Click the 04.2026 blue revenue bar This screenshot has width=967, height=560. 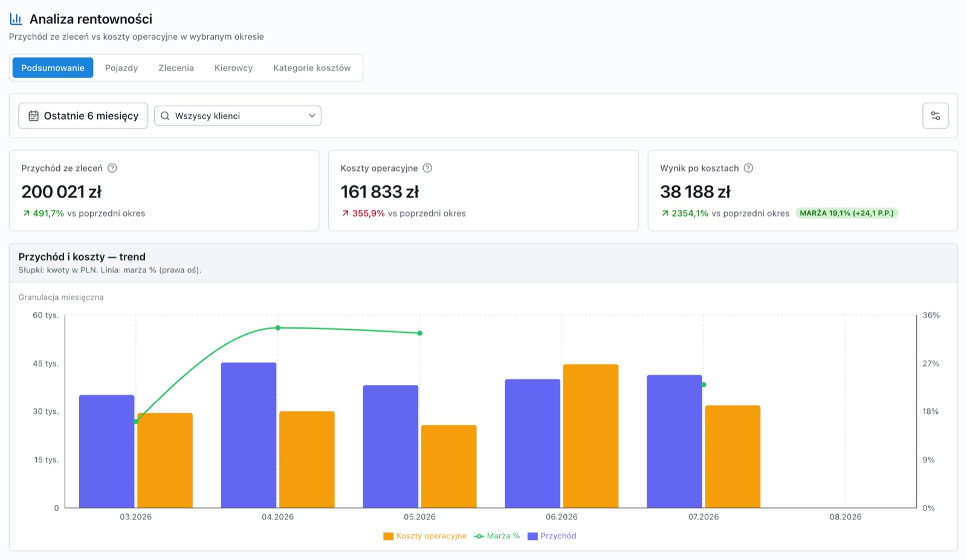click(x=249, y=435)
